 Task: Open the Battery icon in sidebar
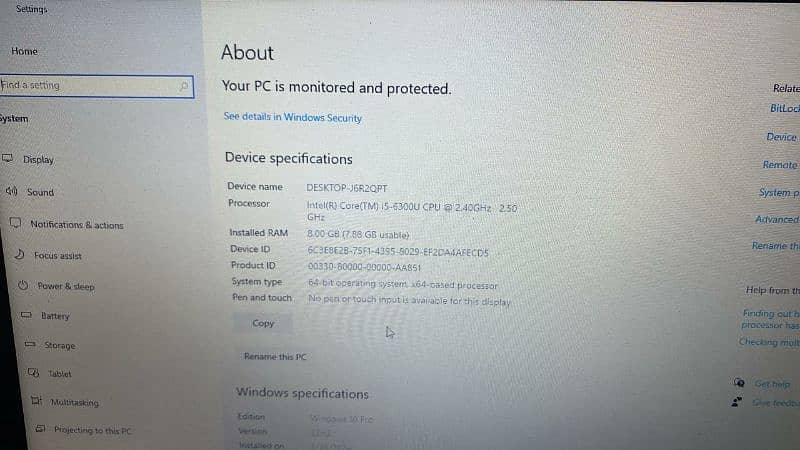click(26, 315)
